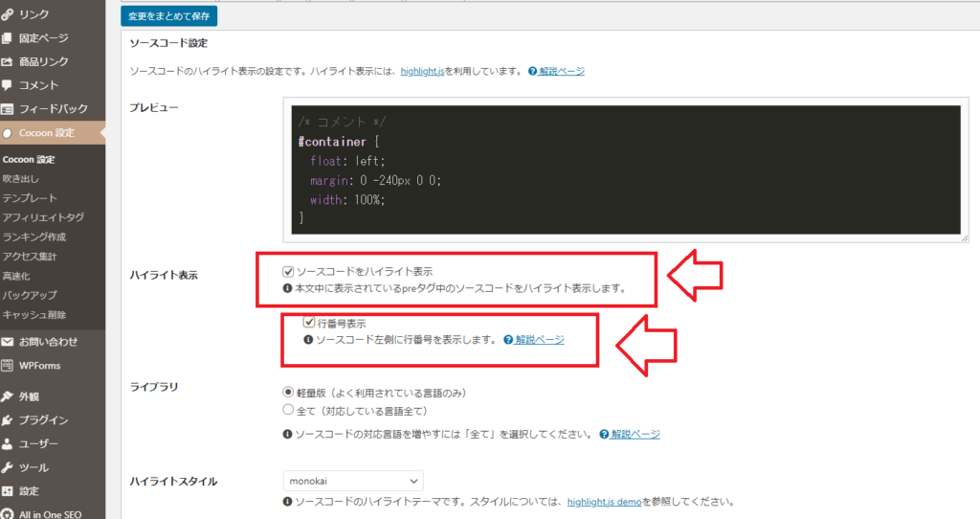Open the monokai highlight style dropdown
The image size is (980, 519).
tap(353, 481)
